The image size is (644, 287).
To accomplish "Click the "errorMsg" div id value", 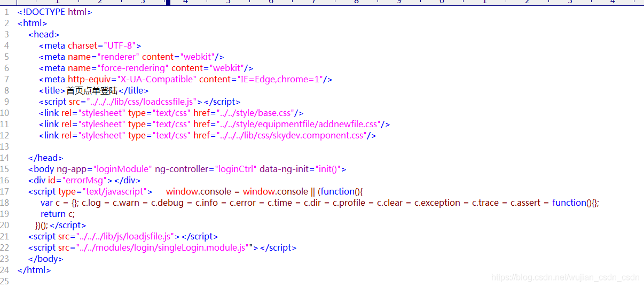I will (85, 180).
